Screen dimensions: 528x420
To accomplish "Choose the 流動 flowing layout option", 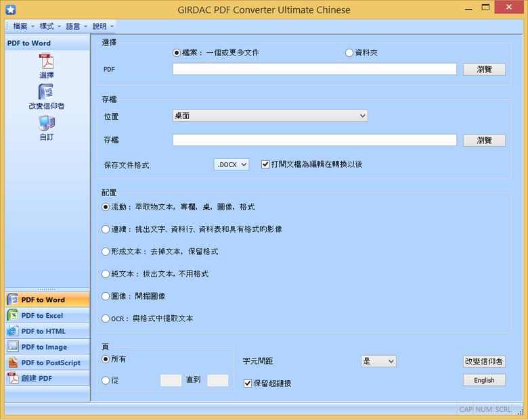I will pos(106,207).
